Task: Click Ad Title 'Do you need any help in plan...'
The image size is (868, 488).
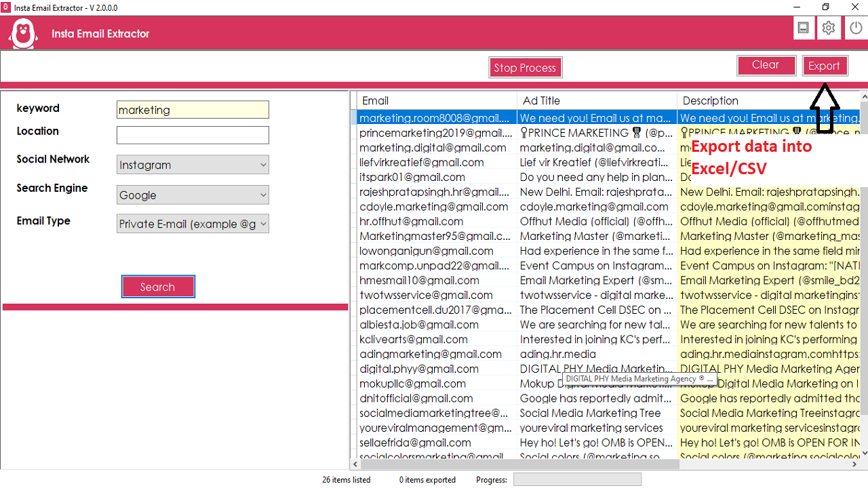Action: [597, 177]
